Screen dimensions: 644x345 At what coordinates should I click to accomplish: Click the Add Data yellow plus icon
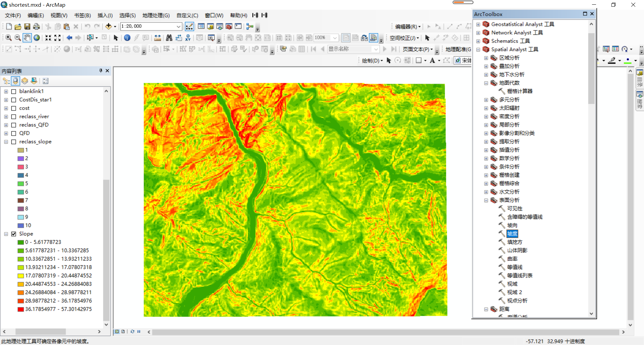click(109, 26)
